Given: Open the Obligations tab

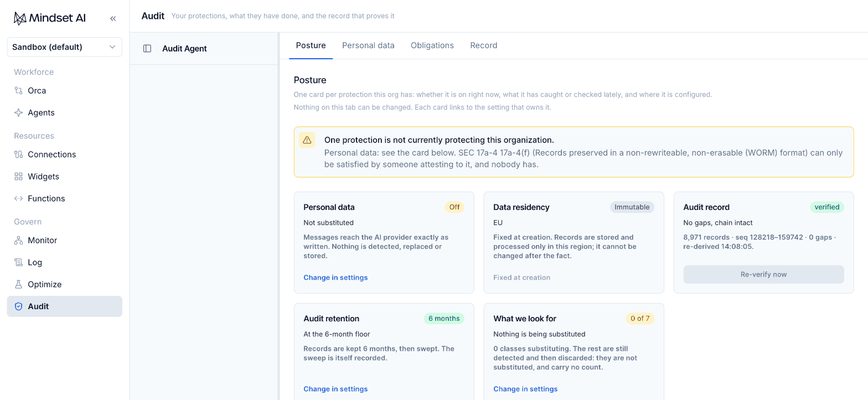Looking at the screenshot, I should coord(432,45).
